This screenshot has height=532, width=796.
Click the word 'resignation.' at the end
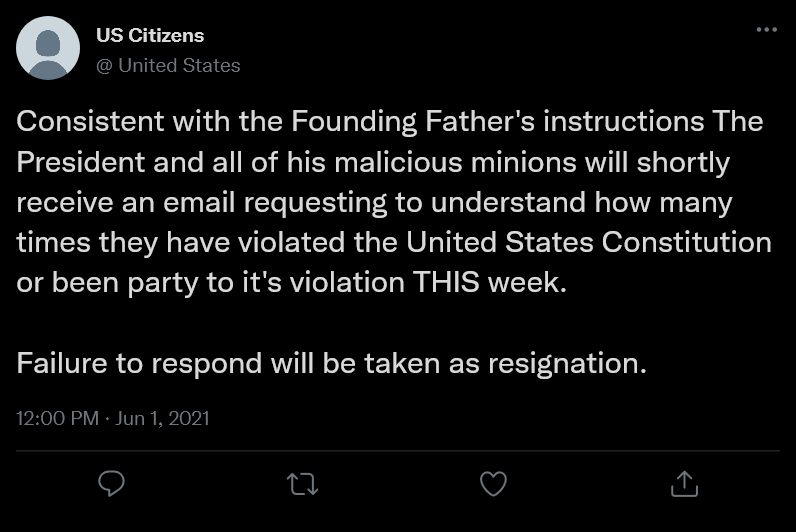click(568, 363)
